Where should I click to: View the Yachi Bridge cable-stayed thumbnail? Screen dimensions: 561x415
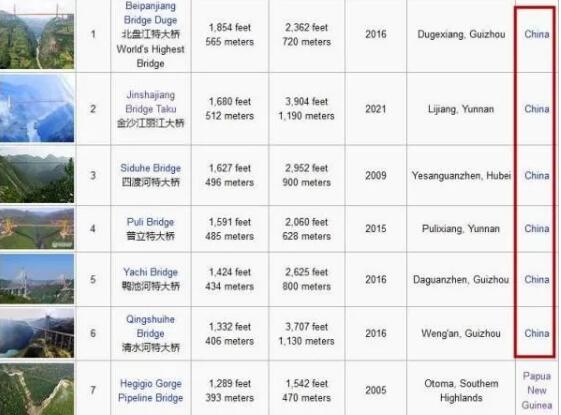click(x=37, y=279)
